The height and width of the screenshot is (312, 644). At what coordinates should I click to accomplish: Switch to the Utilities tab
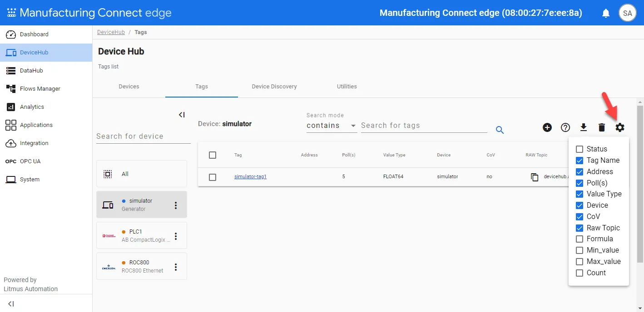click(347, 87)
